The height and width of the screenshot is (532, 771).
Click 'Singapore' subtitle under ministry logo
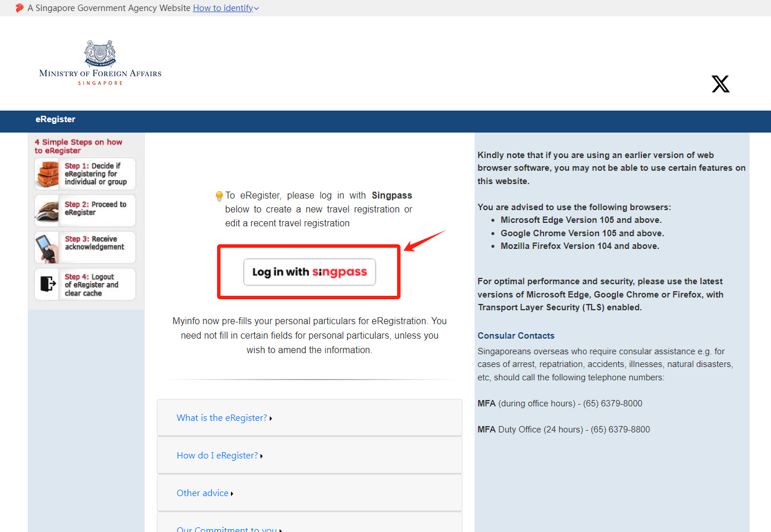(x=101, y=83)
